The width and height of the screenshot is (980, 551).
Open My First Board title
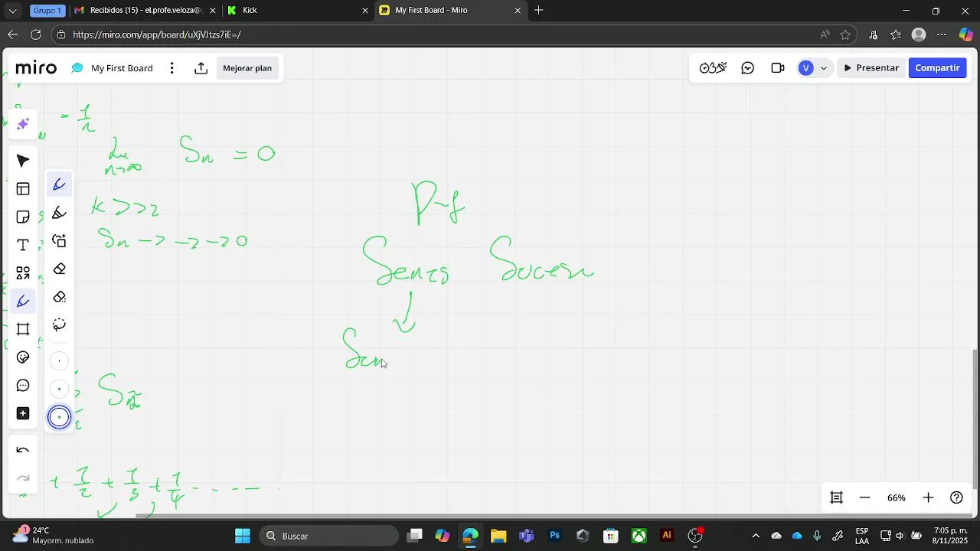pos(122,68)
